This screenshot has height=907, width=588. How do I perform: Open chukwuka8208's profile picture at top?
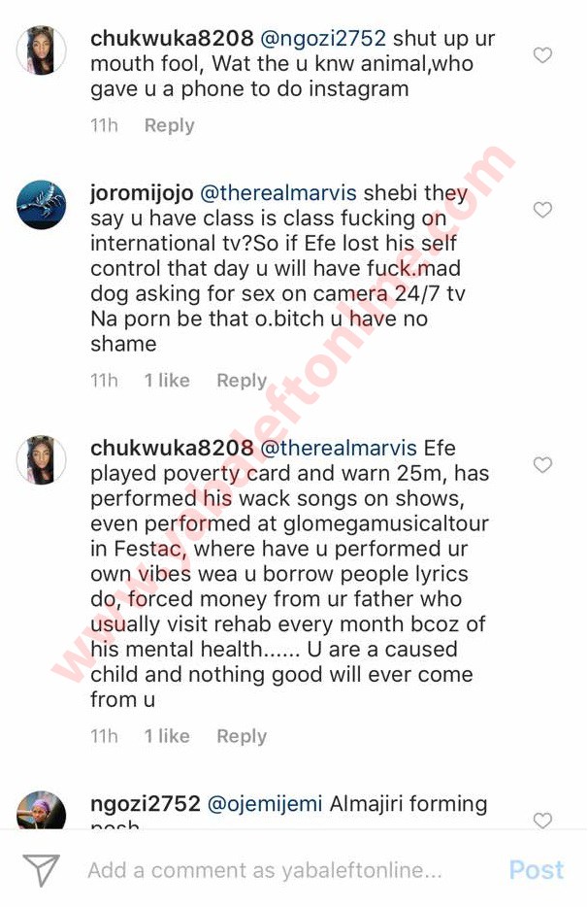click(x=41, y=50)
